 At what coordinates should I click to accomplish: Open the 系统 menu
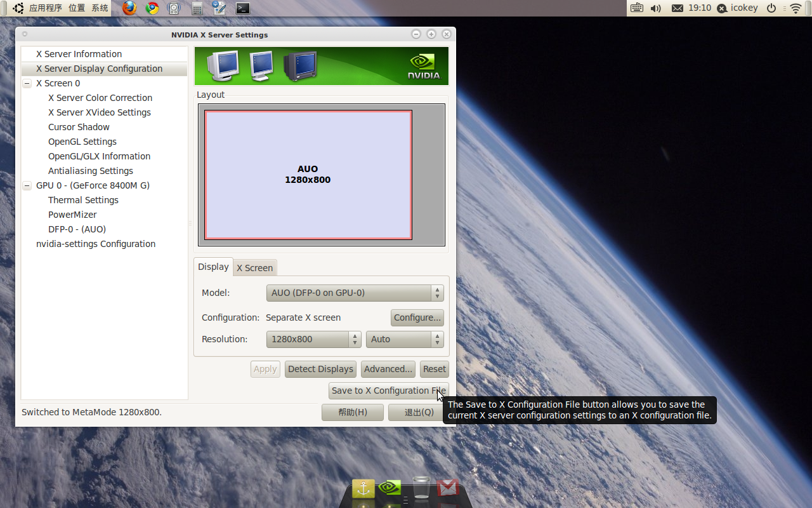[100, 8]
